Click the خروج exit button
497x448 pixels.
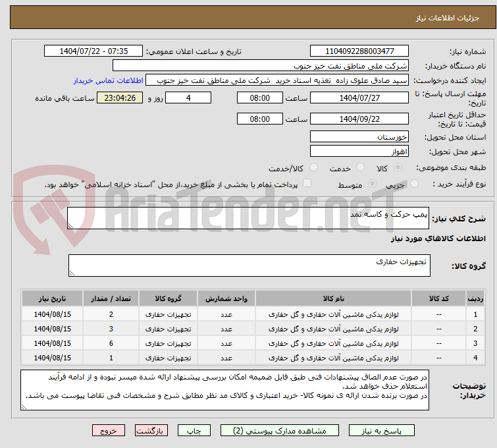(x=109, y=430)
